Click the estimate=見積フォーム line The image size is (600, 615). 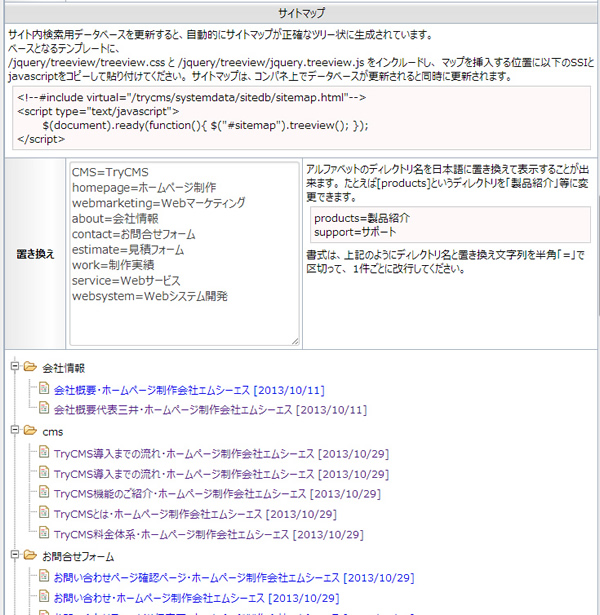pos(128,250)
